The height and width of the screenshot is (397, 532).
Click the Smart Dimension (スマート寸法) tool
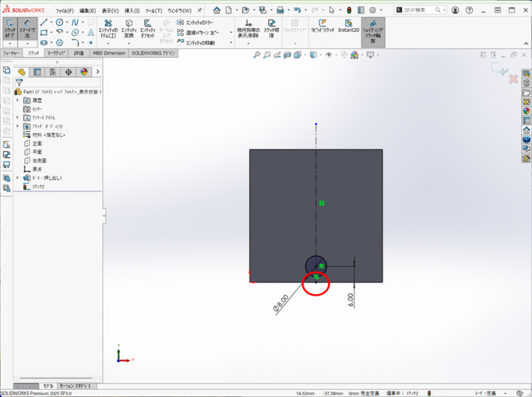tap(27, 31)
